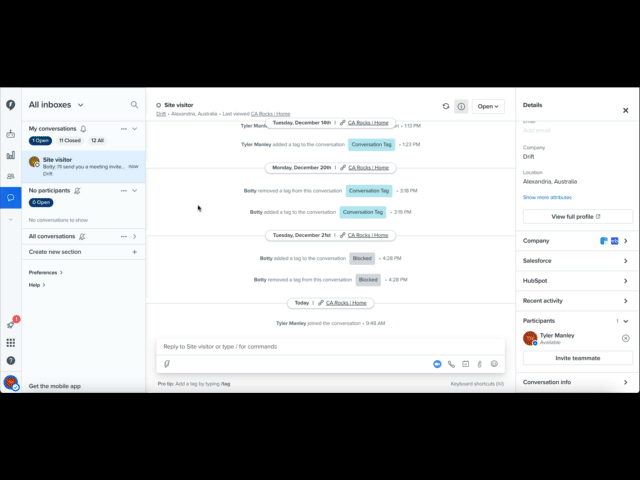Collapse the No participants section
This screenshot has width=640, height=480.
click(135, 191)
